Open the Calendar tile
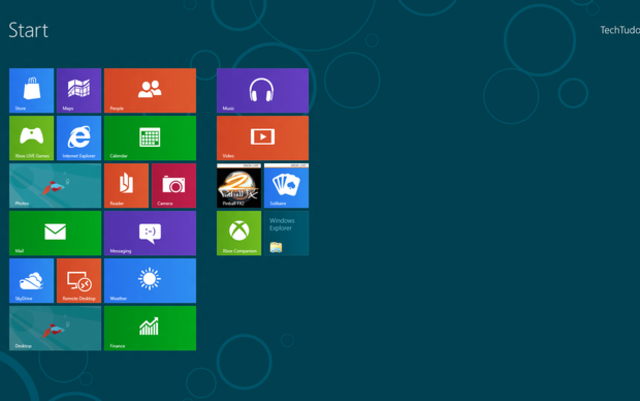 (150, 138)
